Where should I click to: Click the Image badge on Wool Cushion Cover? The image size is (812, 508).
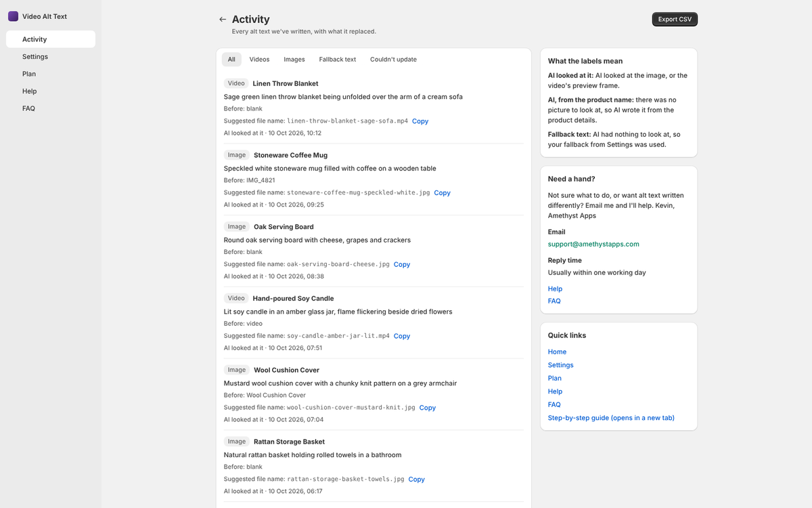pyautogui.click(x=237, y=371)
